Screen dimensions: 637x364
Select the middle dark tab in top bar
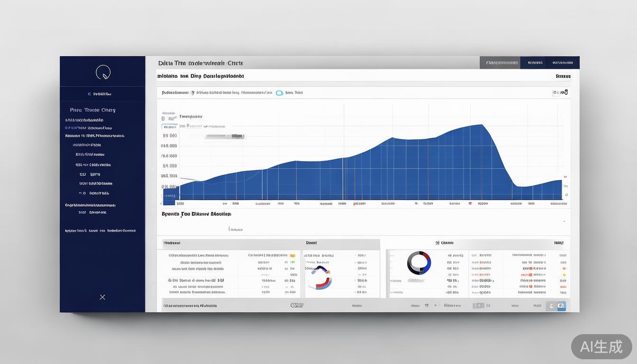(535, 63)
